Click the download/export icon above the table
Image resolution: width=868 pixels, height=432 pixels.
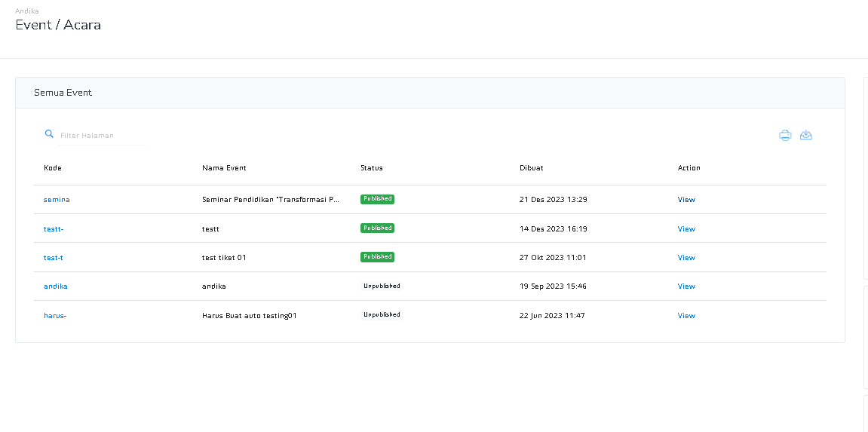tap(806, 135)
